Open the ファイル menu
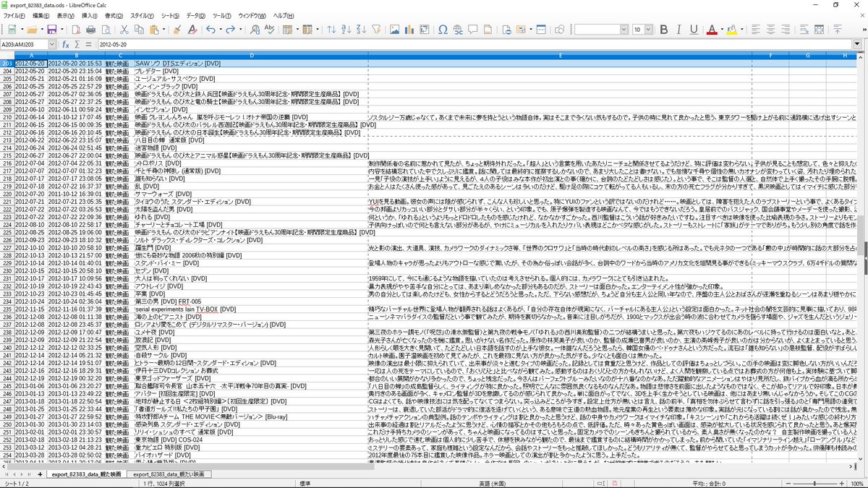The height and width of the screenshot is (488, 868). point(14,15)
